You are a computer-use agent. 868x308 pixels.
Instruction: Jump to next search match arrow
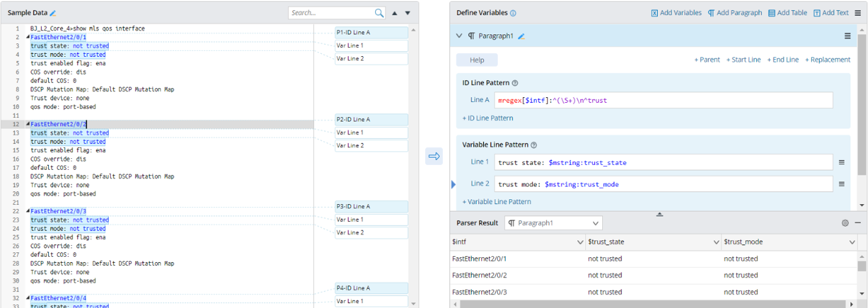408,13
